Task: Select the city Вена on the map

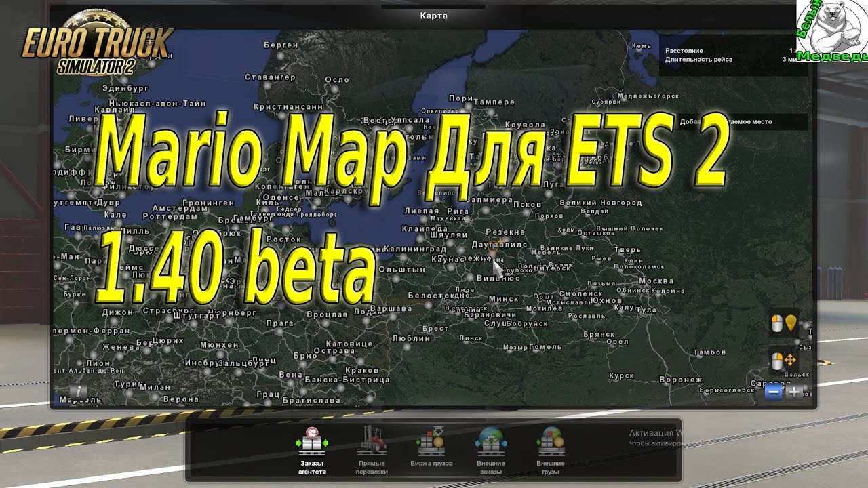Action: point(290,374)
